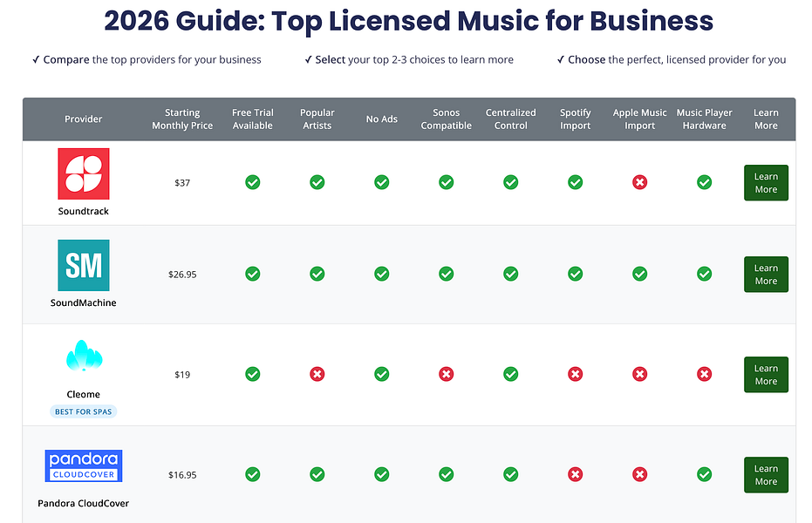The image size is (812, 523).
Task: Click SoundMachine's Popular Artists checkmark
Action: pyautogui.click(x=317, y=274)
